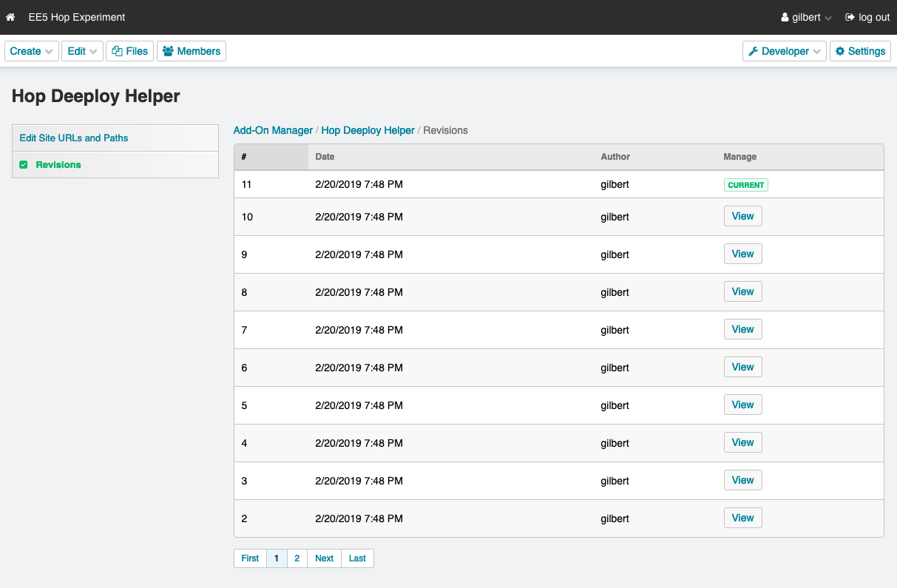Viewport: 897px width, 588px height.
Task: Click author gilbert in revision 9 row
Action: pyautogui.click(x=615, y=254)
